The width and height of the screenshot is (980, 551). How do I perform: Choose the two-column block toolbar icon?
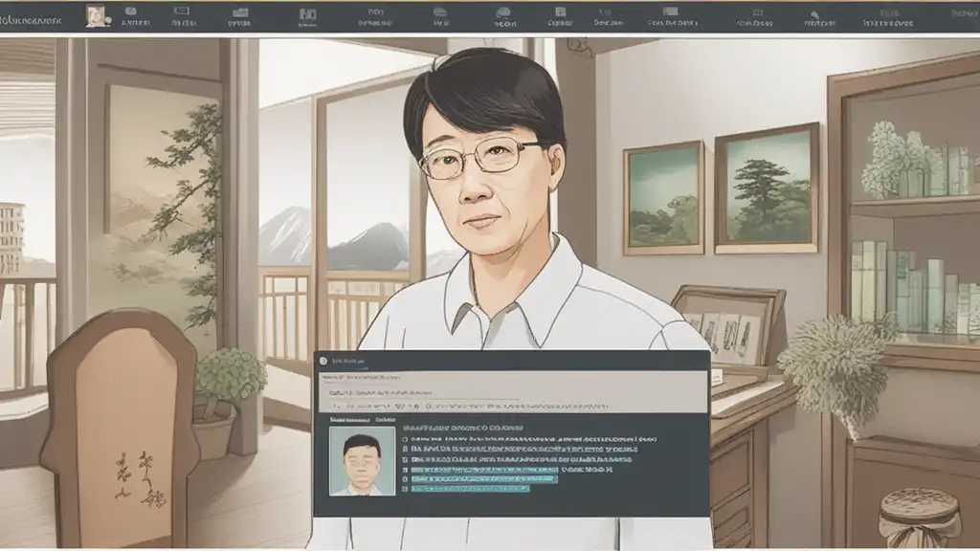click(x=307, y=13)
